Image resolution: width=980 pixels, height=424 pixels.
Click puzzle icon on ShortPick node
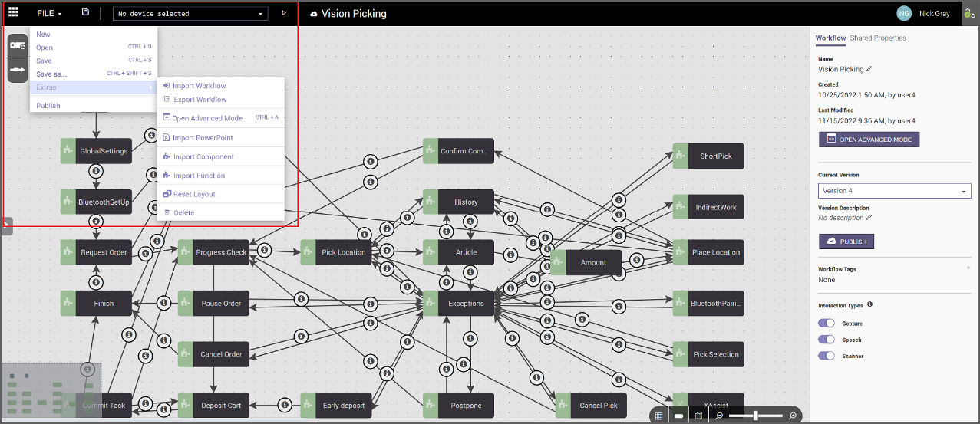point(681,156)
